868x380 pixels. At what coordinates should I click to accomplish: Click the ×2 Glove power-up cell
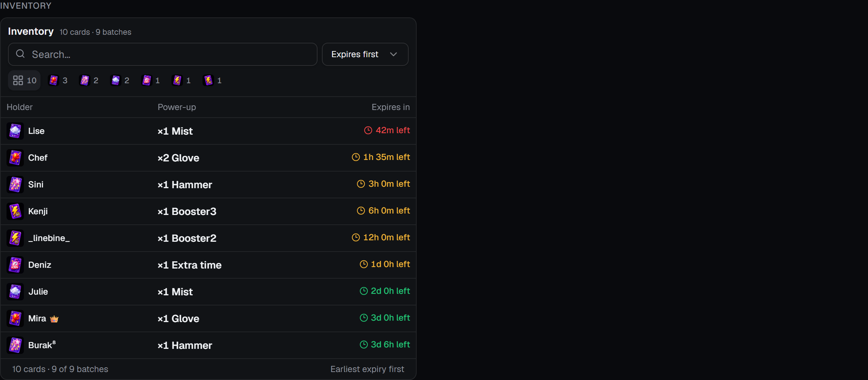coord(178,158)
